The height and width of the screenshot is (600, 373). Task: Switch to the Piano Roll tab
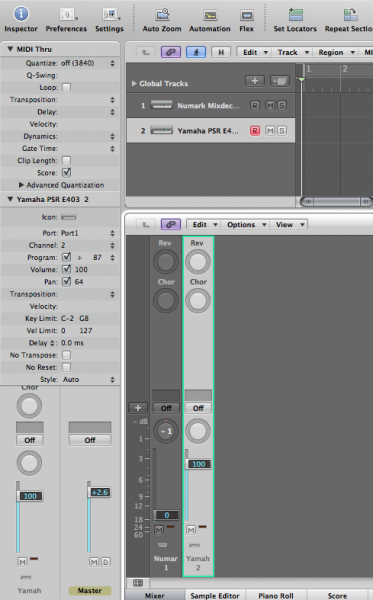pyautogui.click(x=276, y=595)
